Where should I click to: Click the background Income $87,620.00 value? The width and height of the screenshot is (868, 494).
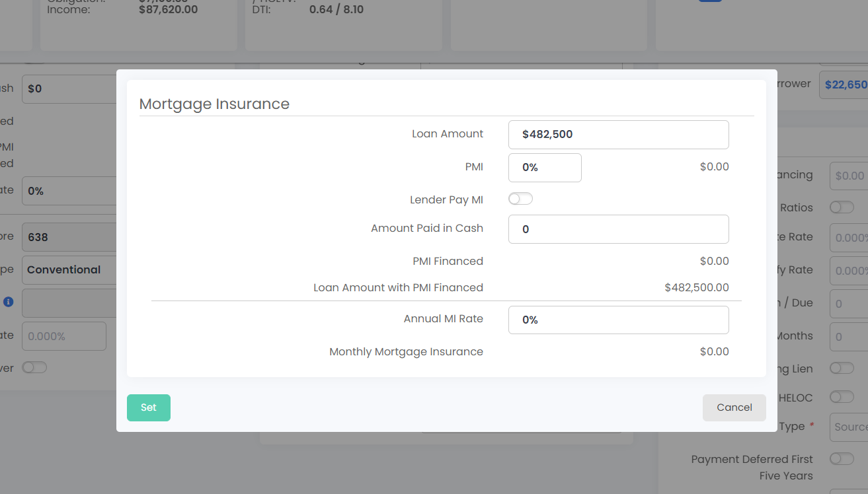click(168, 9)
